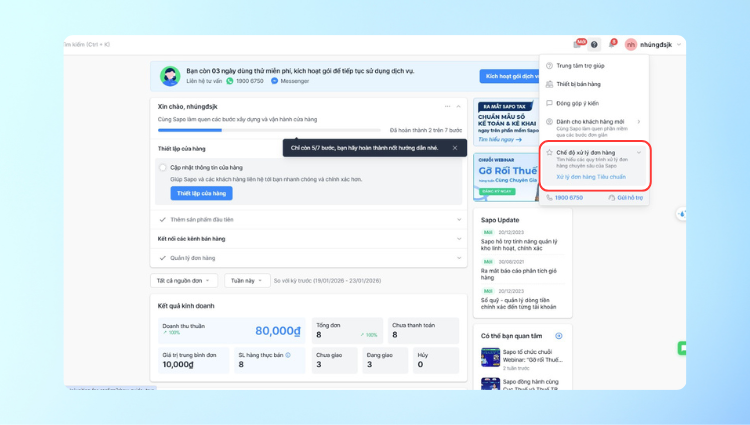Click the onboarding progress bar
The image size is (750, 425).
point(270,130)
